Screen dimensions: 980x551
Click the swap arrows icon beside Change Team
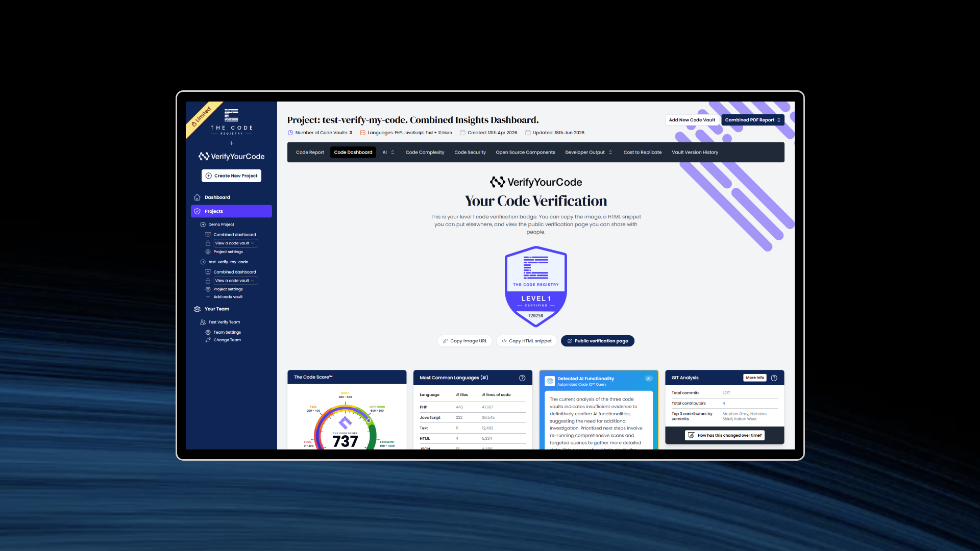click(x=208, y=340)
